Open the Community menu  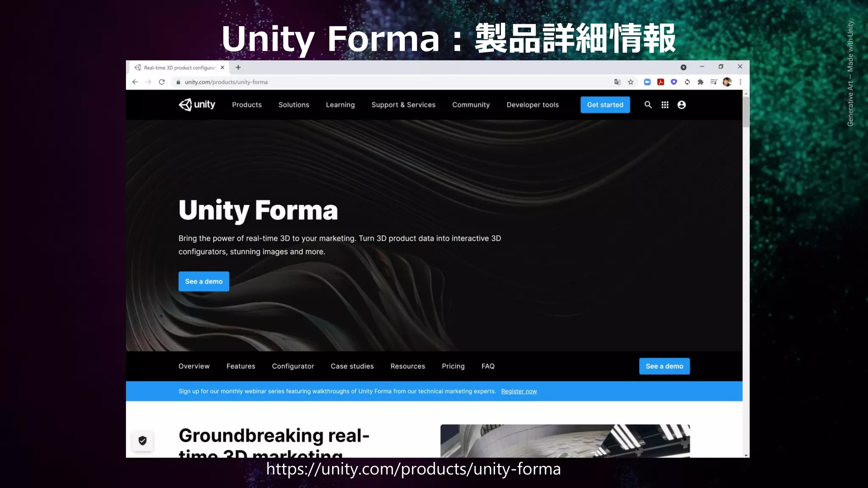coord(471,105)
